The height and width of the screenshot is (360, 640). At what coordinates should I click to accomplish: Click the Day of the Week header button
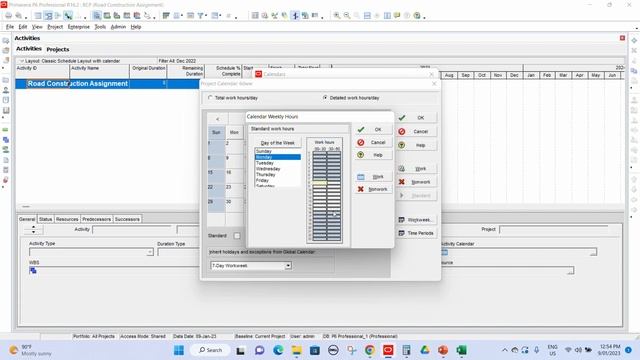click(278, 143)
